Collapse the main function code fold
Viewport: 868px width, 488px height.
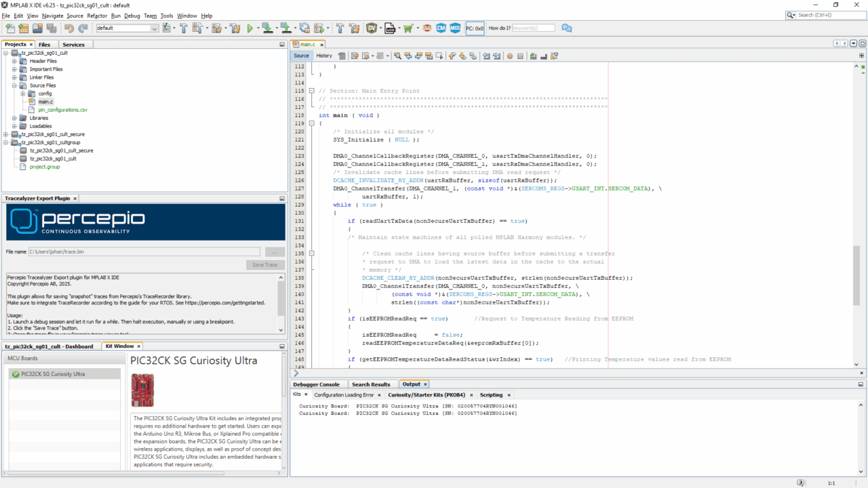(x=312, y=123)
